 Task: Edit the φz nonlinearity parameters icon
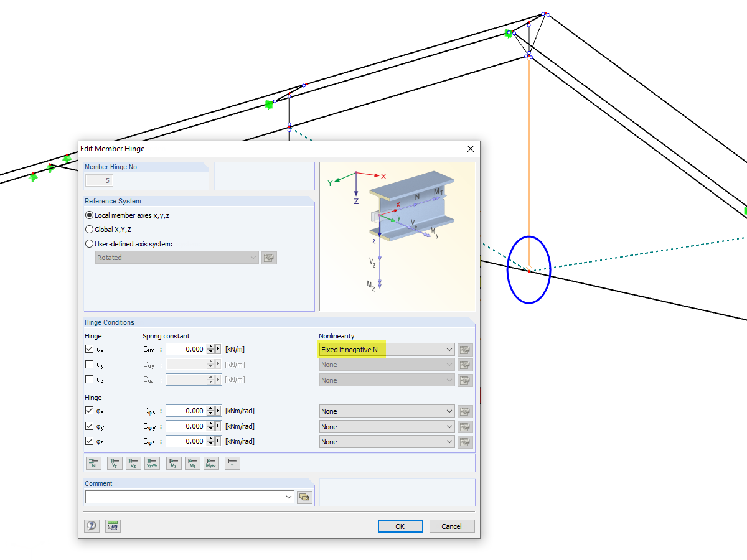465,442
